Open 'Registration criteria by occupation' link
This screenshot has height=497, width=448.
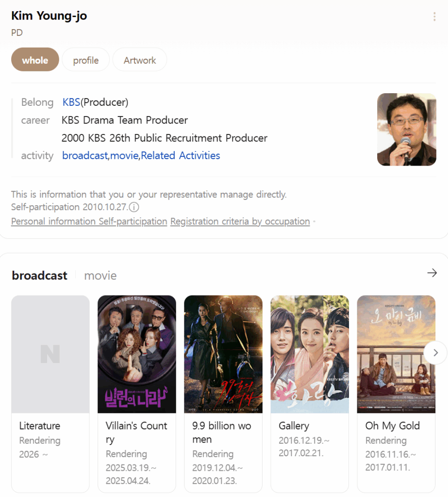(x=240, y=221)
